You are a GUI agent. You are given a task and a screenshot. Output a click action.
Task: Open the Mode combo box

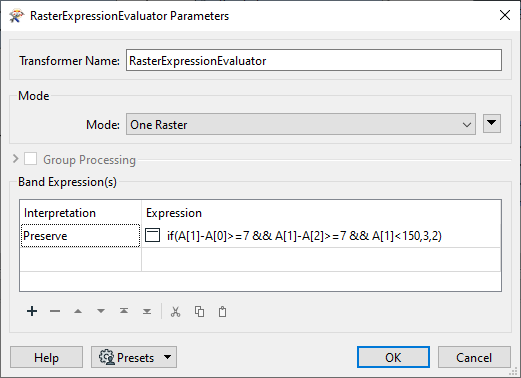click(301, 124)
